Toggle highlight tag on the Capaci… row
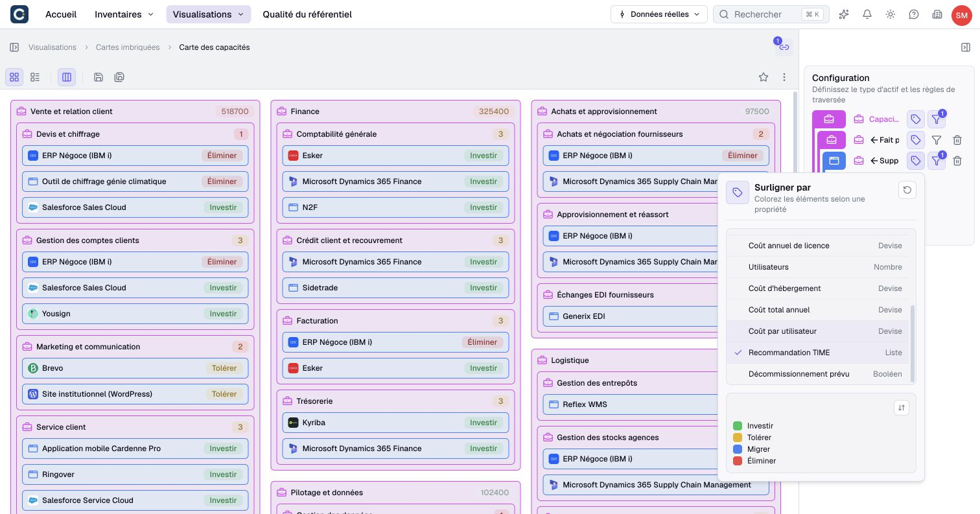This screenshot has height=514, width=980. click(915, 119)
